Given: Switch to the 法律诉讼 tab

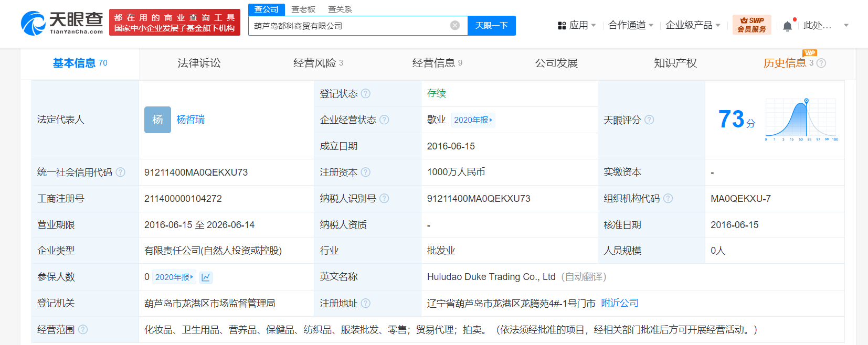Looking at the screenshot, I should coord(199,63).
